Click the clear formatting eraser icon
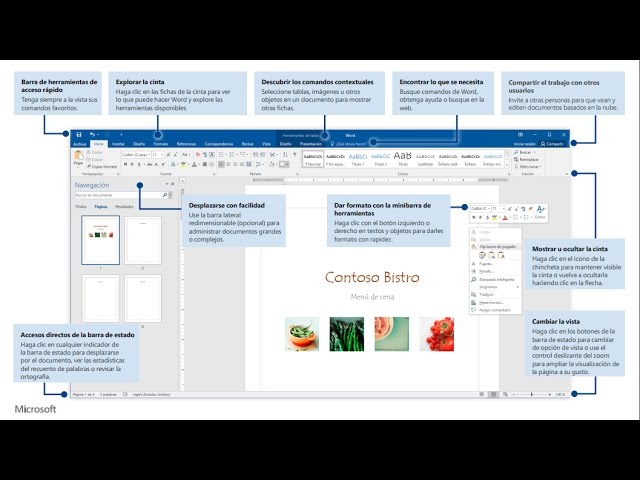The height and width of the screenshot is (480, 640). point(198,155)
